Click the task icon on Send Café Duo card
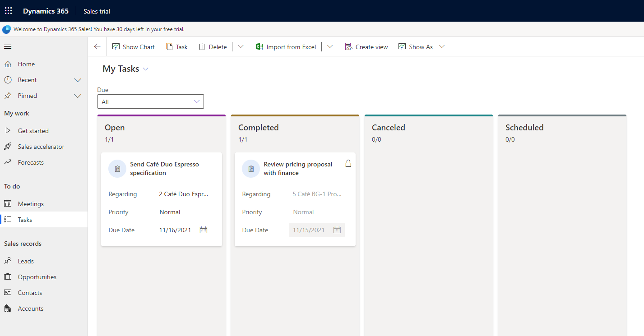The image size is (644, 336). click(117, 169)
